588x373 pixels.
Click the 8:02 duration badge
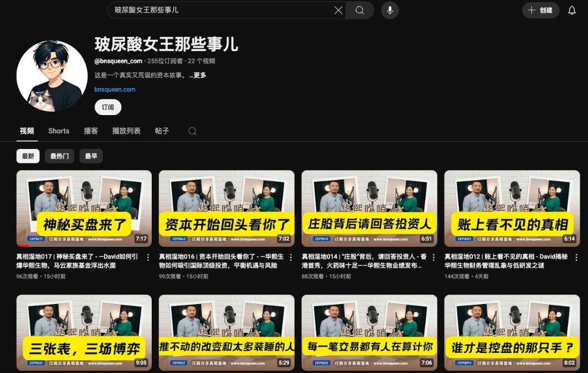(569, 363)
